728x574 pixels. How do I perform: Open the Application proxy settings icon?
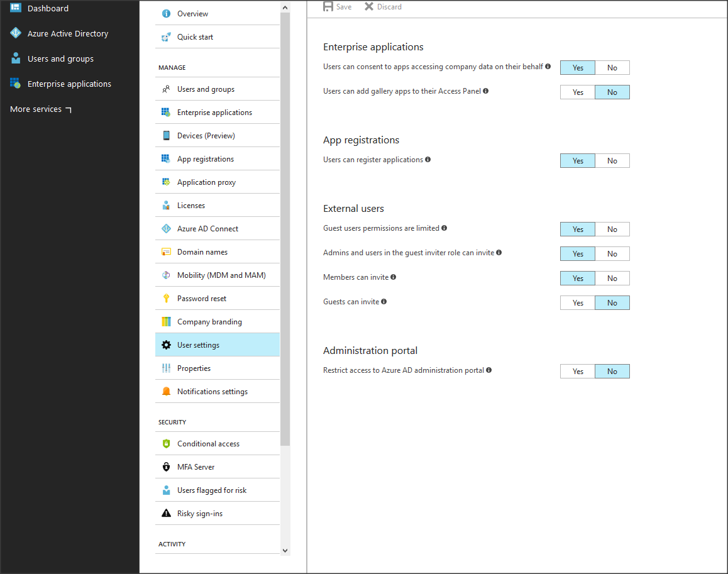(x=166, y=182)
